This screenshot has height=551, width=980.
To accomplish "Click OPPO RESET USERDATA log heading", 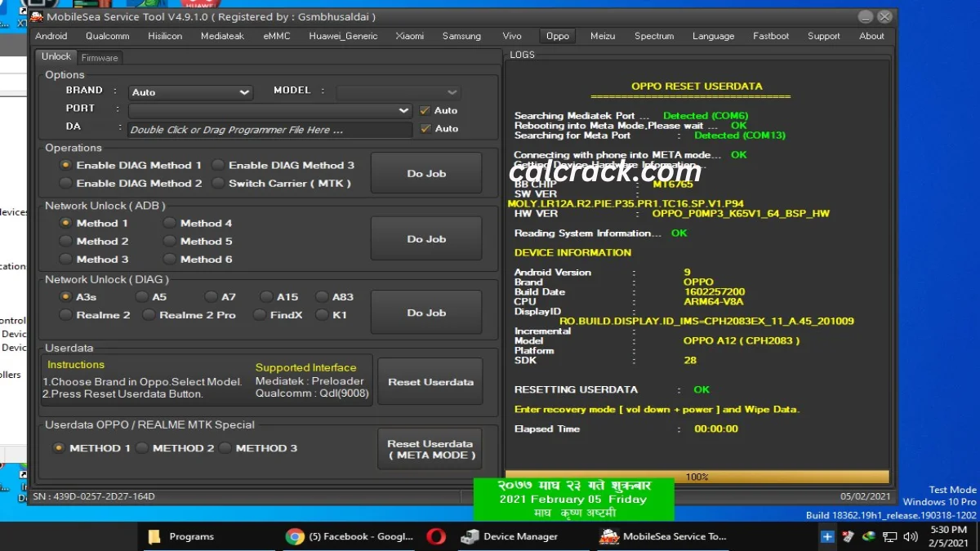I will coord(697,86).
